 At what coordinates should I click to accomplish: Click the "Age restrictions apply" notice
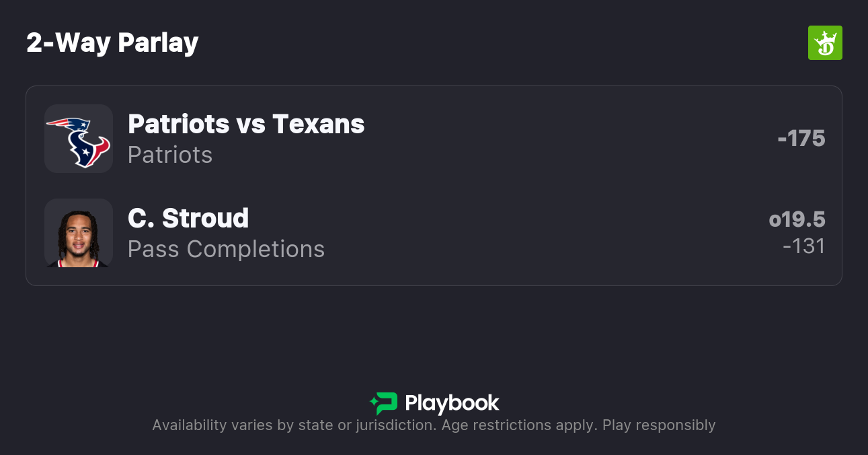click(516, 425)
